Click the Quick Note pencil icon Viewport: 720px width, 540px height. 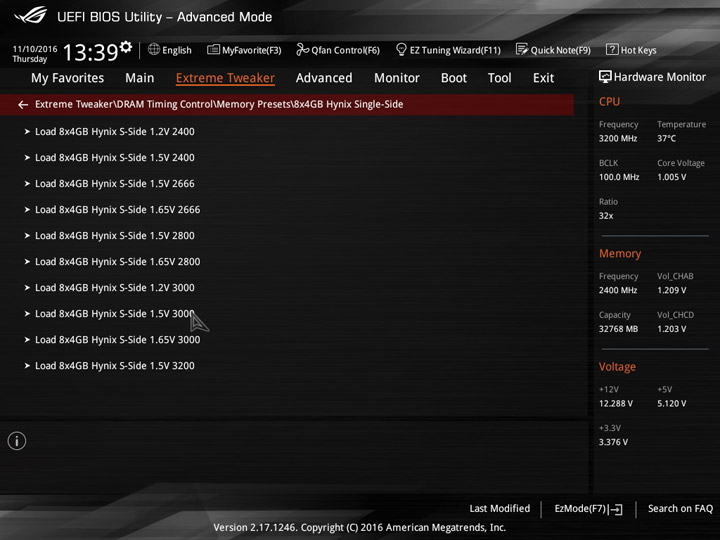tap(522, 49)
